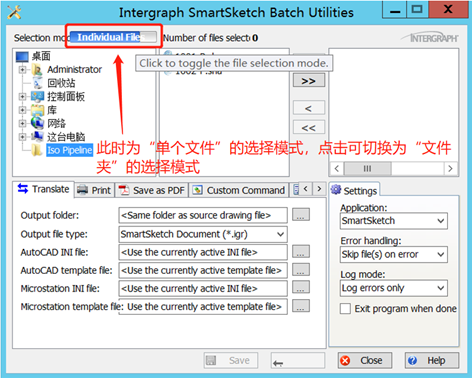472x378 pixels.
Task: Click the Help button
Action: [432, 360]
